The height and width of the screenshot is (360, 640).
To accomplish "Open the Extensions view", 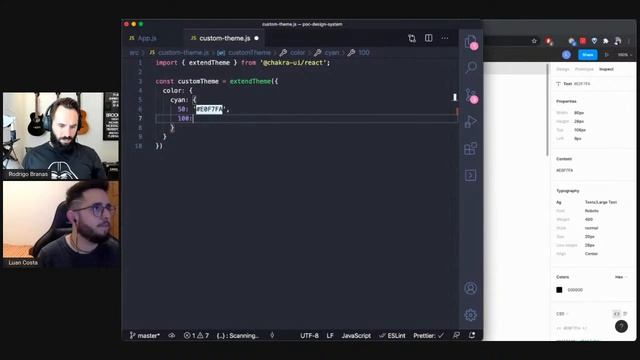I will (471, 149).
